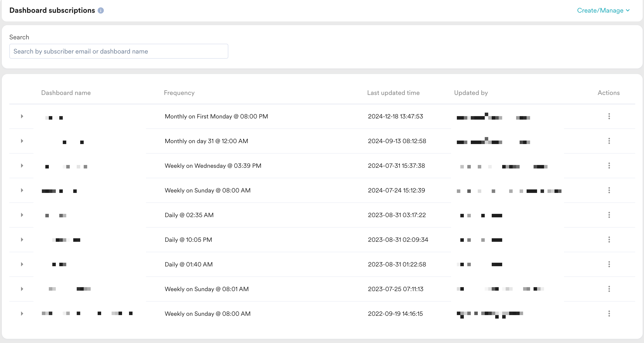Open actions menu for Daily 10:05 PM row
The width and height of the screenshot is (644, 343).
[x=609, y=240]
